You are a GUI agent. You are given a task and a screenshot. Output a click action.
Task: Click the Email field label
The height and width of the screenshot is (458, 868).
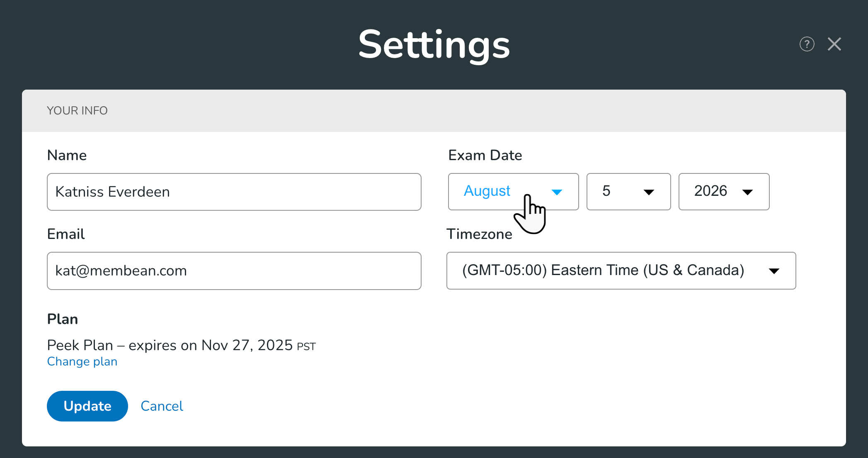pyautogui.click(x=66, y=234)
